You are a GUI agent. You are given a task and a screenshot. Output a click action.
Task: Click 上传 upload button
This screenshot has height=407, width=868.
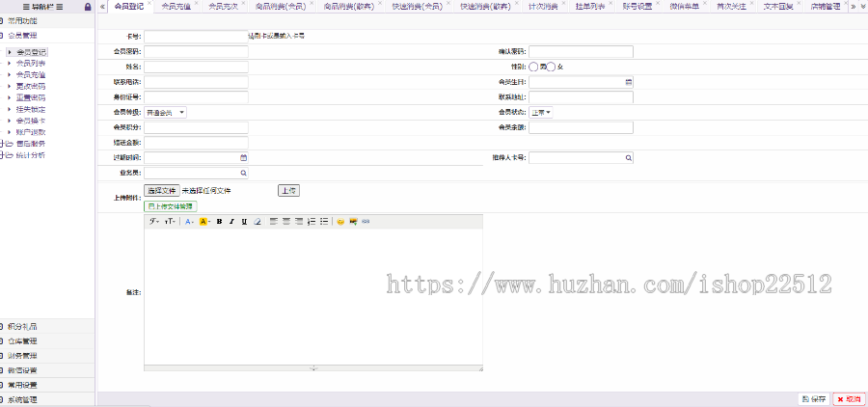288,191
